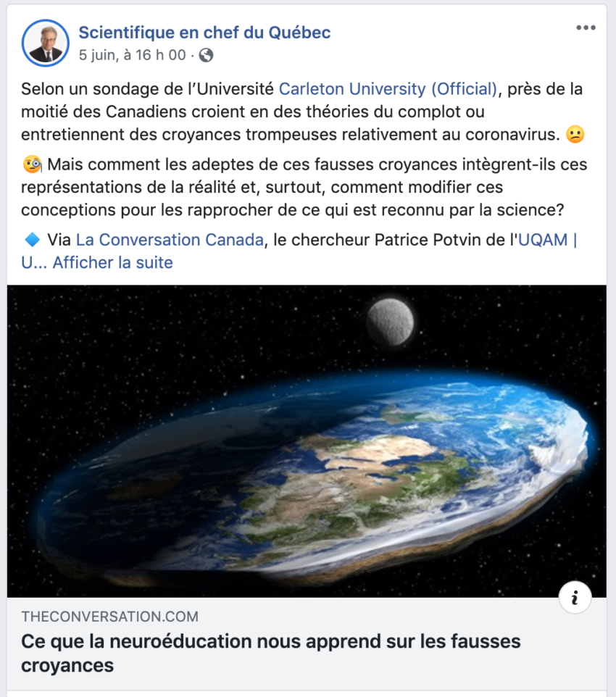Click the globe public audience icon

[x=206, y=55]
